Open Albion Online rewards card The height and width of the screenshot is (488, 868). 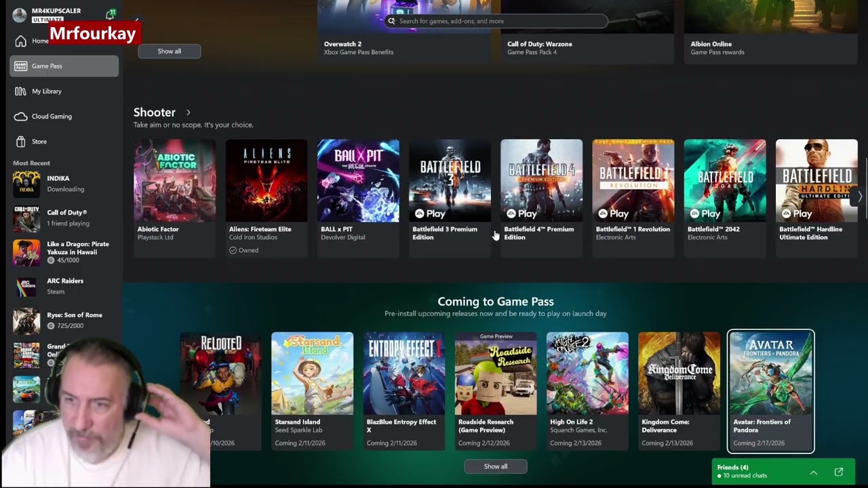[x=770, y=32]
